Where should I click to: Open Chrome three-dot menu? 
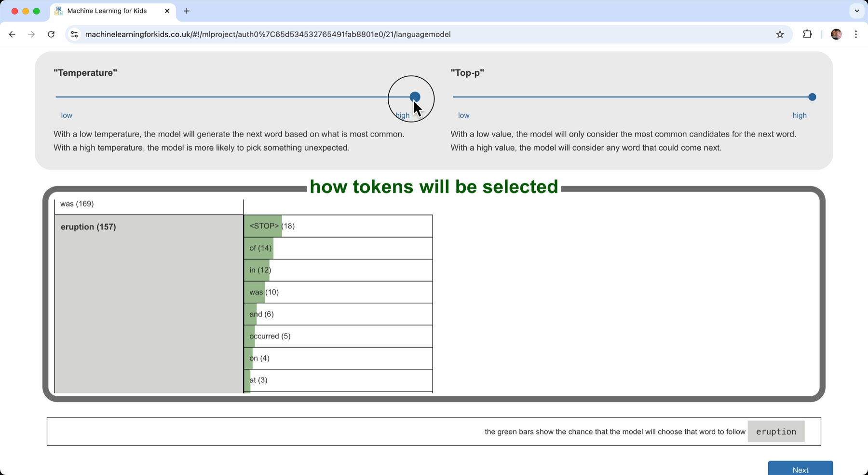[856, 34]
